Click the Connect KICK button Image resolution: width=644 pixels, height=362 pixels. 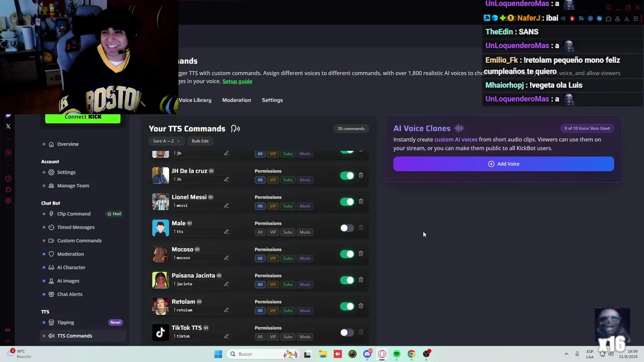pyautogui.click(x=83, y=117)
